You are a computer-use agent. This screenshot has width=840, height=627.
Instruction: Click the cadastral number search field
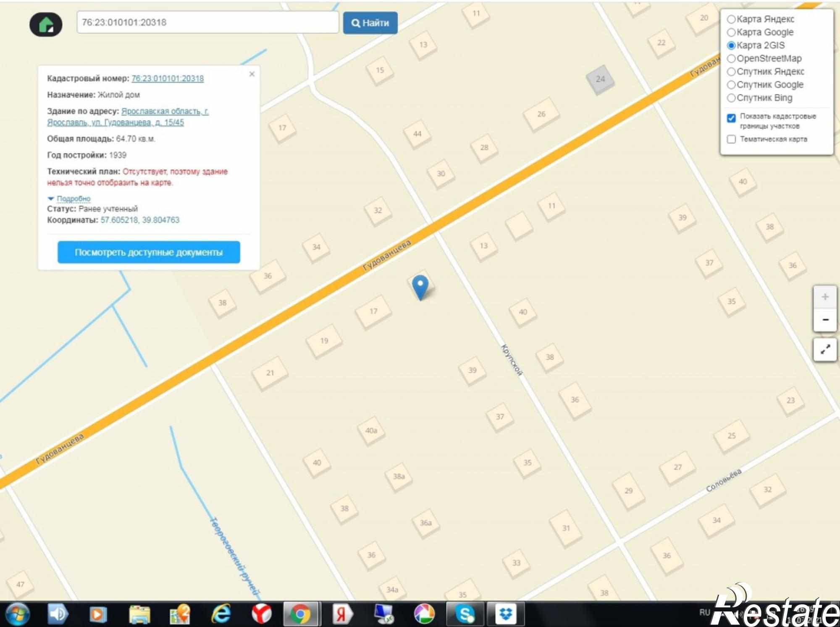tap(207, 22)
